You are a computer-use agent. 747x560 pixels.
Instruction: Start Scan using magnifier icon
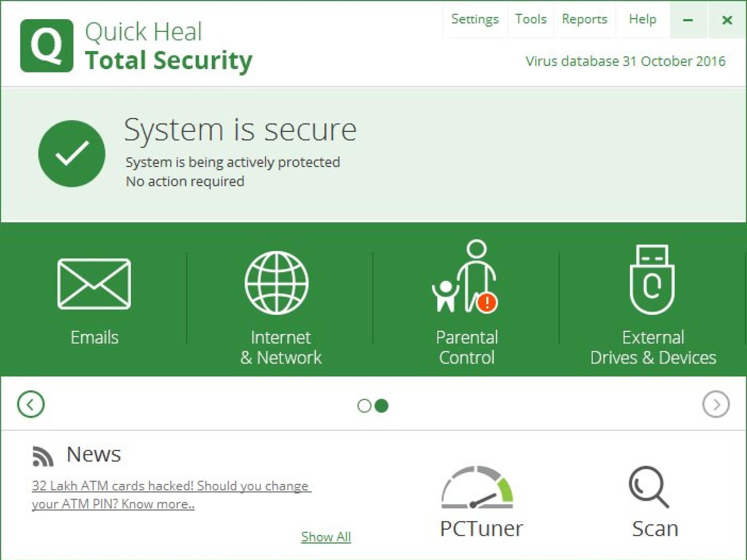[649, 487]
